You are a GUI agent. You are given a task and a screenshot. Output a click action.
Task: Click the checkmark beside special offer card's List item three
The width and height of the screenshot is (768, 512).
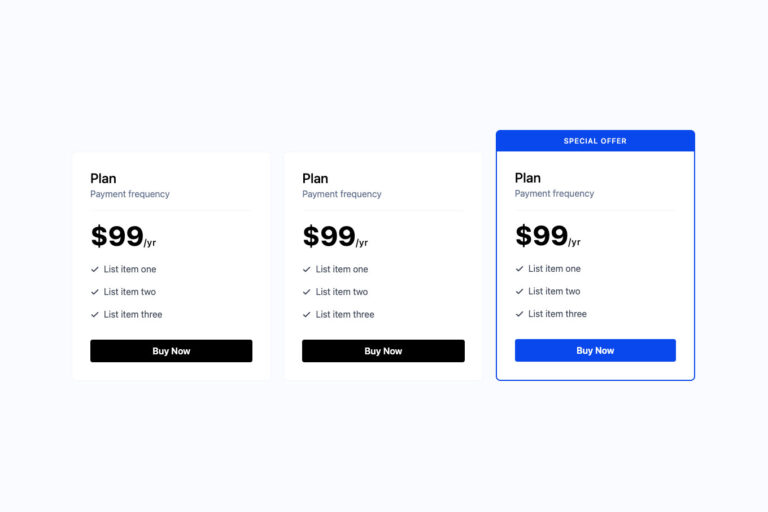519,314
